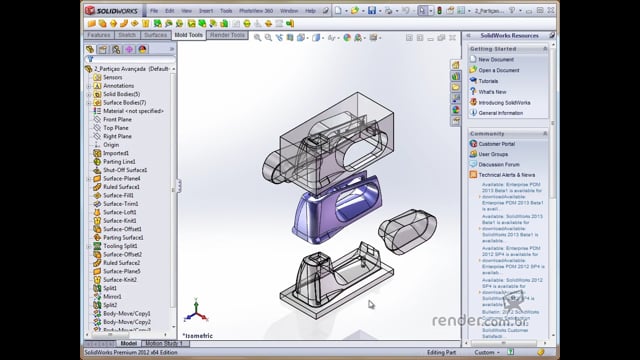Screen dimensions: 640x360
Task: Toggle the pin on SolidWorks Resources pane
Action: click(552, 36)
